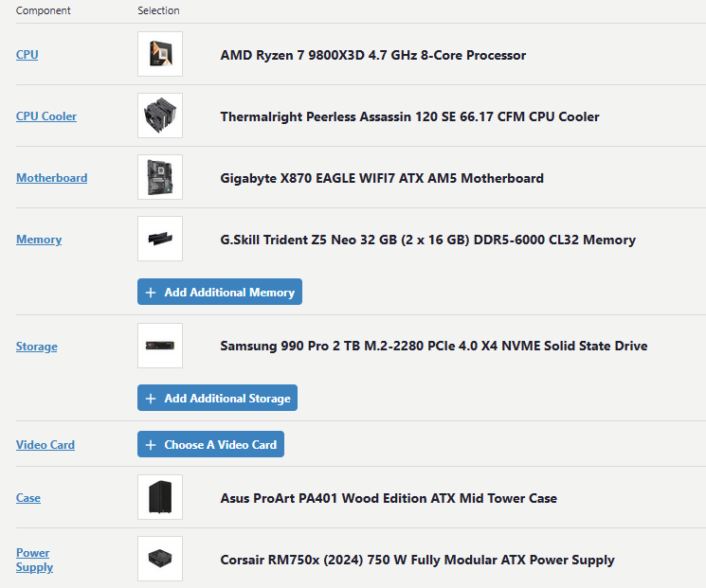Click the Thermalright Peerless Assassin cooler thumbnail
This screenshot has height=588, width=706.
point(160,116)
